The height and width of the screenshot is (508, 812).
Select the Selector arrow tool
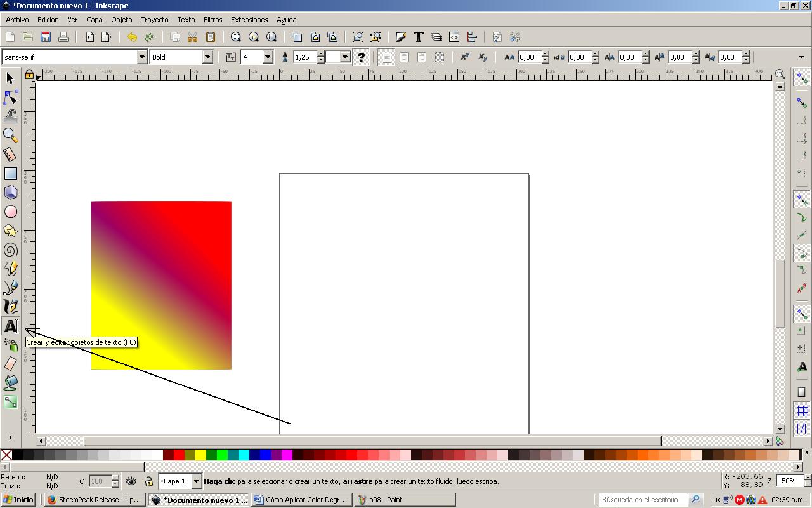pos(10,78)
